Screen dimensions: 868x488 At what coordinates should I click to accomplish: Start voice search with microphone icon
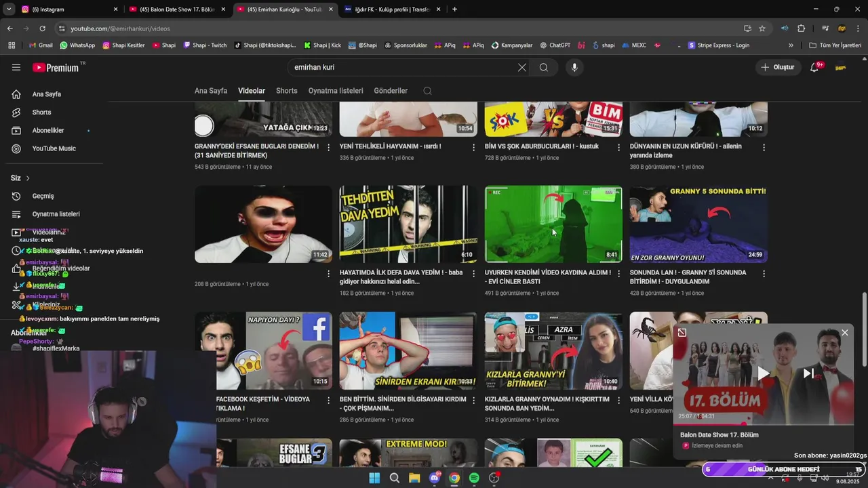tap(574, 68)
